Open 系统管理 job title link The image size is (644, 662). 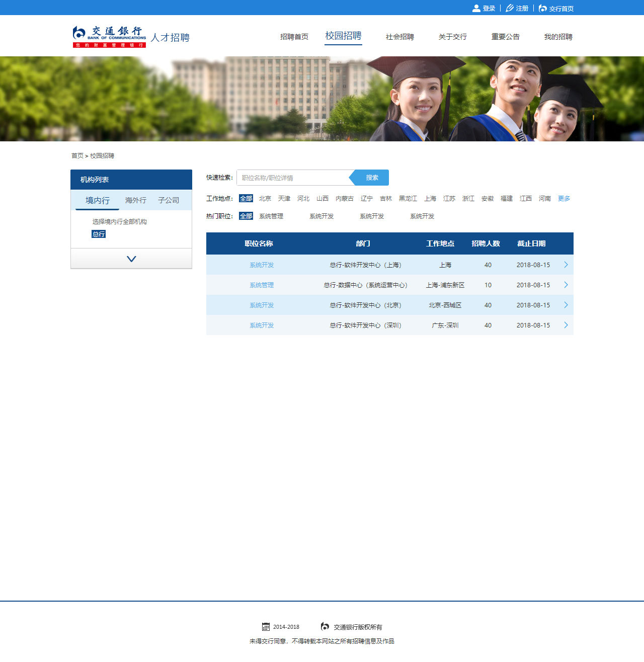click(262, 285)
